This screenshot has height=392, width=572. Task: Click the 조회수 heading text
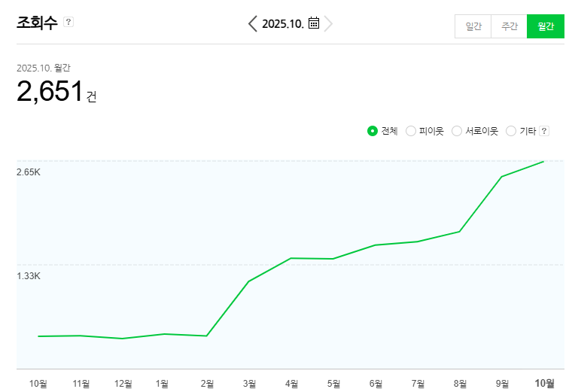(37, 23)
